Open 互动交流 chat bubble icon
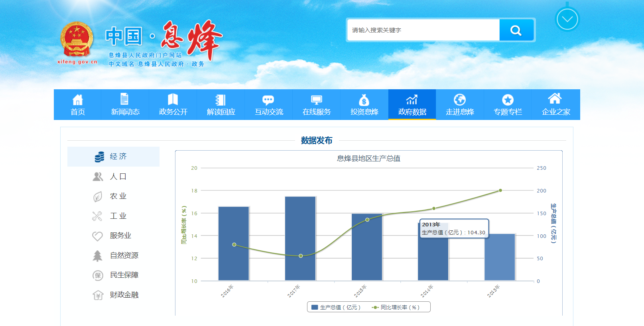The height and width of the screenshot is (326, 644). point(268,100)
